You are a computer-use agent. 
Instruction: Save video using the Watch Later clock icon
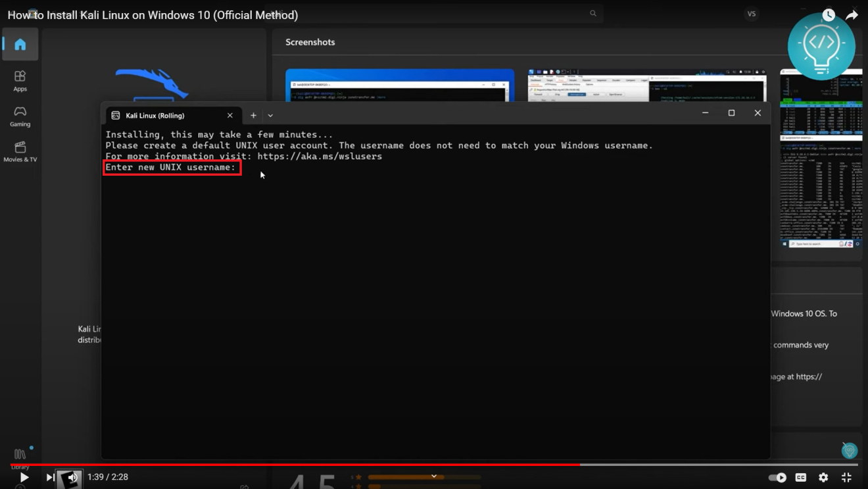pyautogui.click(x=829, y=14)
